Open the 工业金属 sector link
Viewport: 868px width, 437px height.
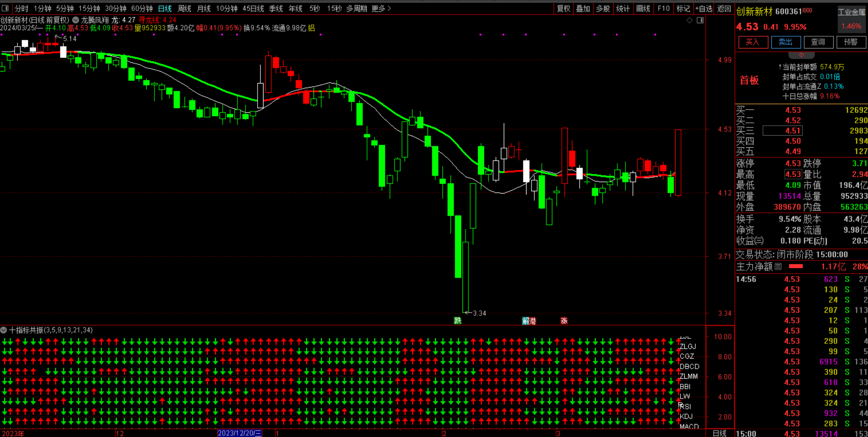coord(852,12)
